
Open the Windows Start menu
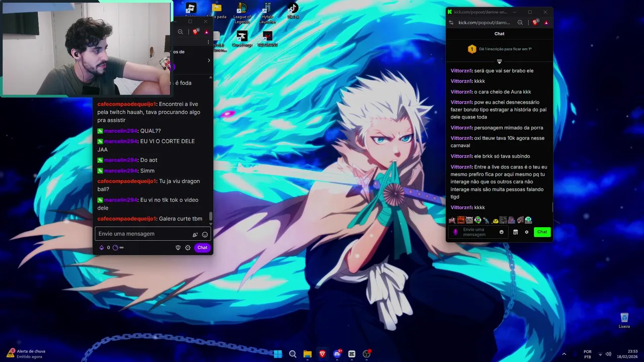point(278,354)
